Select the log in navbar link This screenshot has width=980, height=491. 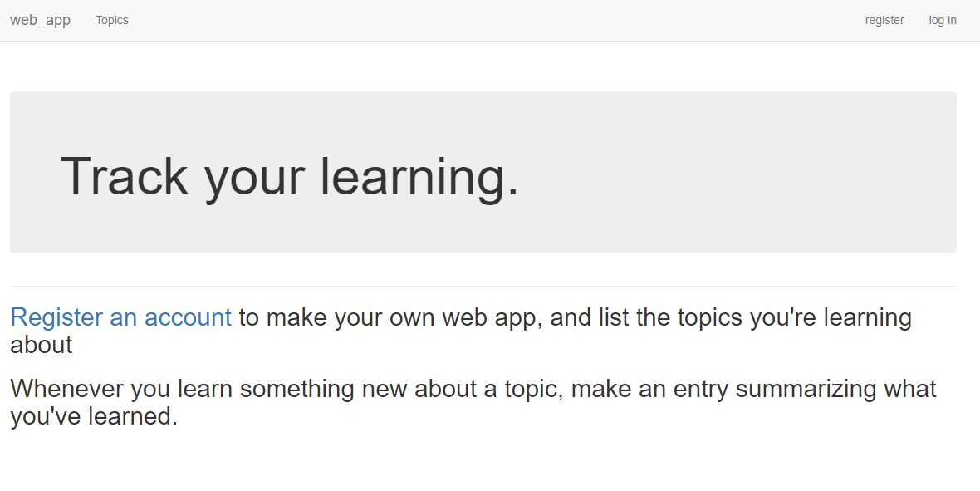tap(943, 20)
